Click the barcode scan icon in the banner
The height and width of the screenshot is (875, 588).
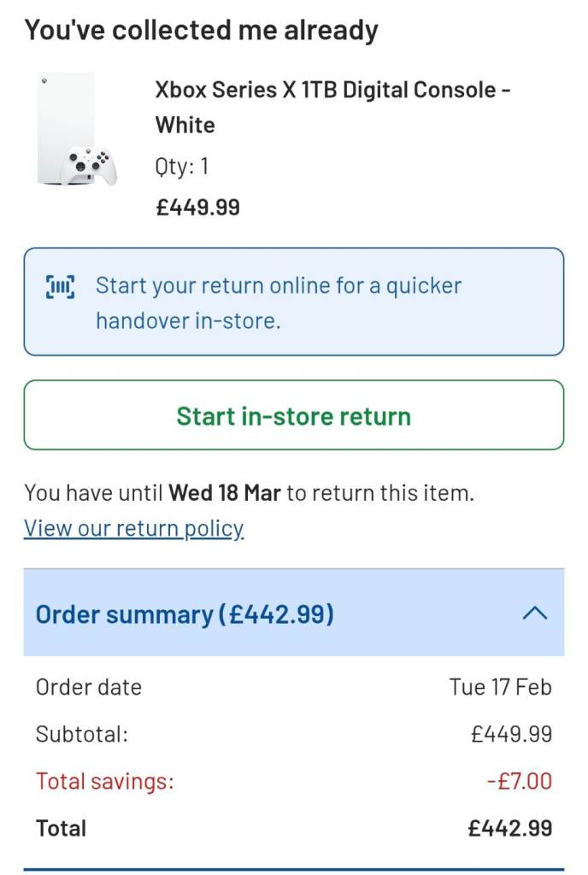pyautogui.click(x=60, y=287)
